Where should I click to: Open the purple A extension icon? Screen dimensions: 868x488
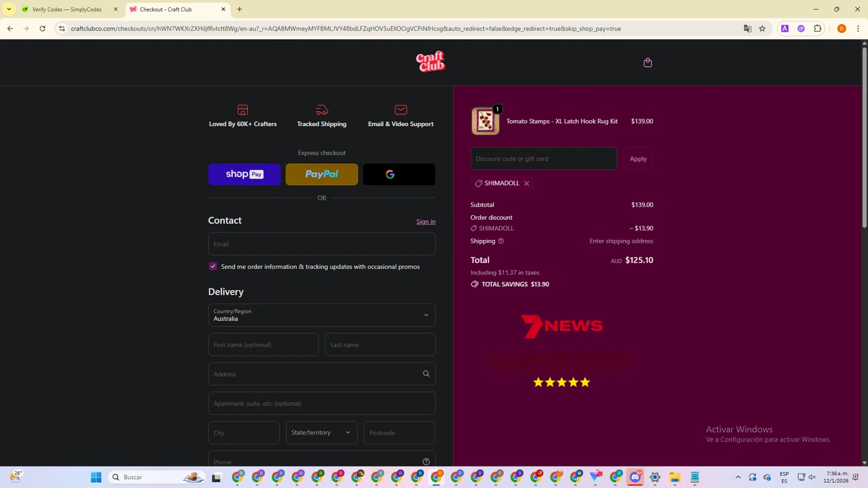pos(785,28)
